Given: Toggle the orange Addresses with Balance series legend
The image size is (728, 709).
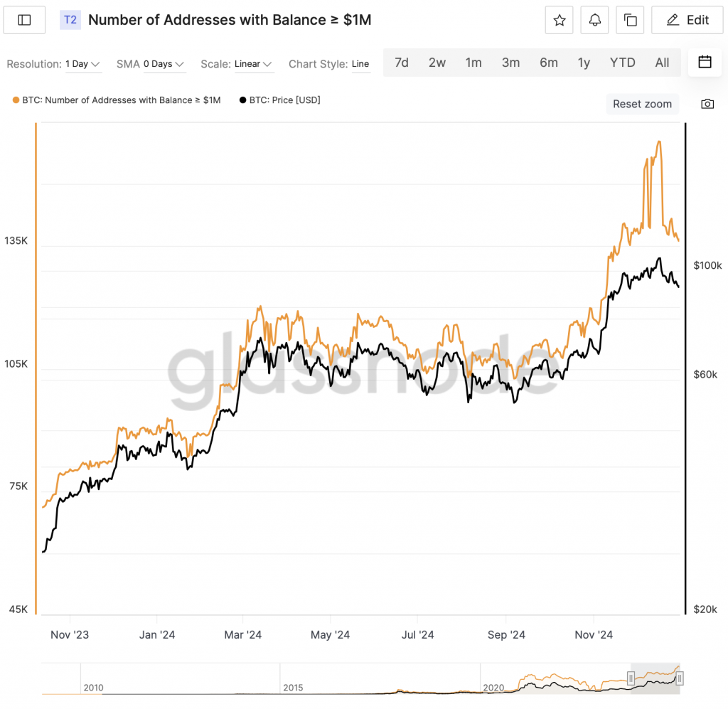Looking at the screenshot, I should coord(117,100).
